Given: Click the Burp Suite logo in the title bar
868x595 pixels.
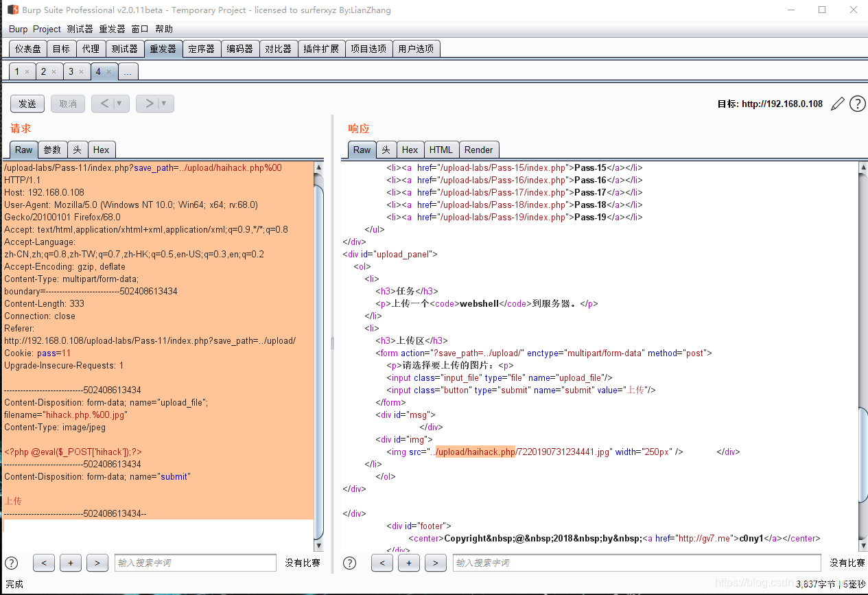Looking at the screenshot, I should [12, 10].
